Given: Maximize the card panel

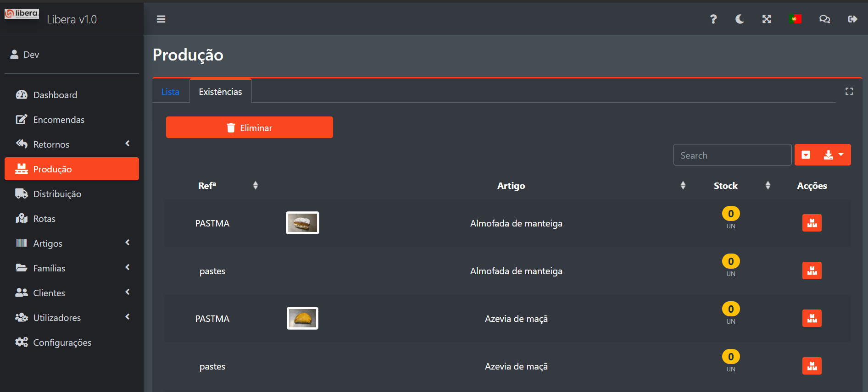Looking at the screenshot, I should tap(849, 92).
